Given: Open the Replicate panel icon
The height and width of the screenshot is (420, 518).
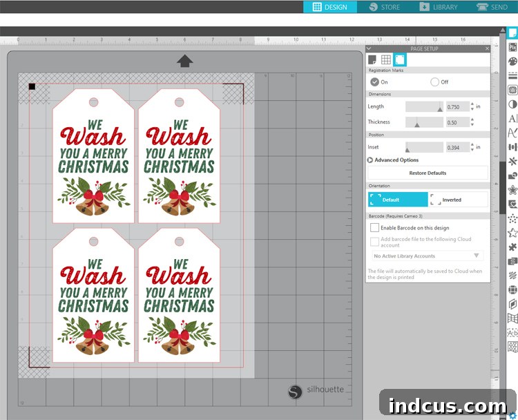Looking at the screenshot, I should [x=512, y=161].
